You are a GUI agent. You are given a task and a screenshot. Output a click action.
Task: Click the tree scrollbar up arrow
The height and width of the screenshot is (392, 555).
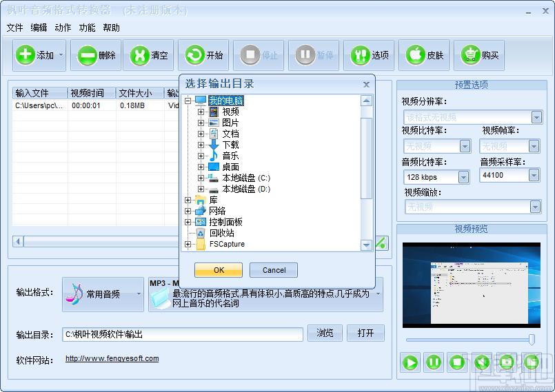(366, 101)
